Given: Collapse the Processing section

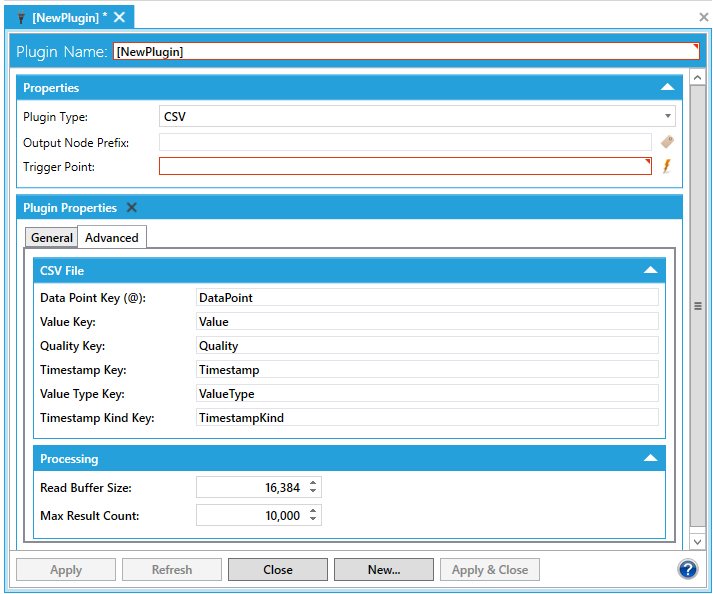Looking at the screenshot, I should click(650, 459).
